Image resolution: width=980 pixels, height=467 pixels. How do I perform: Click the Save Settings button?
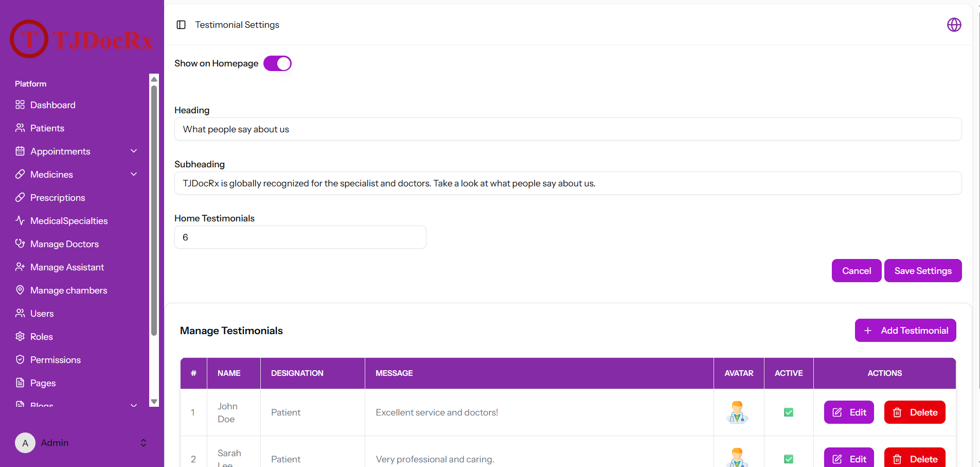tap(923, 271)
